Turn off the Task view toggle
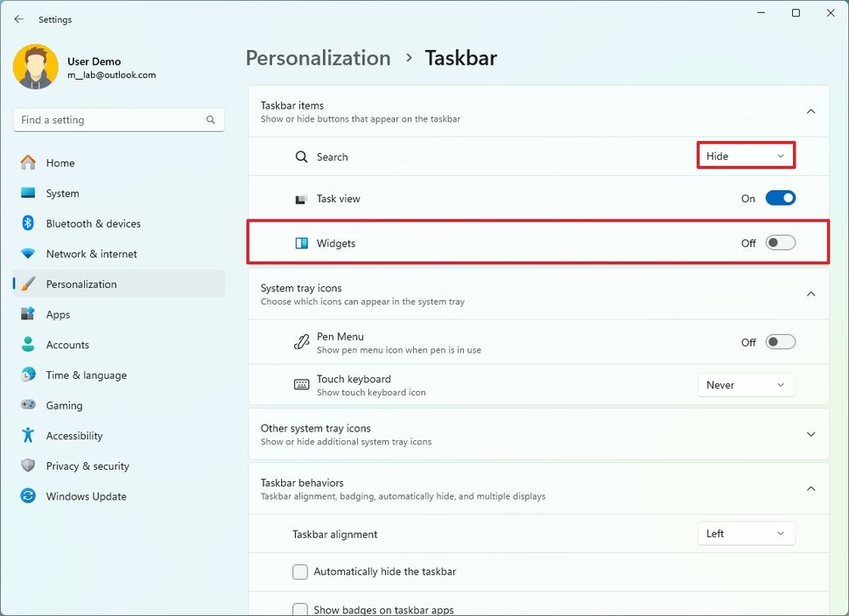The image size is (849, 616). click(x=780, y=198)
